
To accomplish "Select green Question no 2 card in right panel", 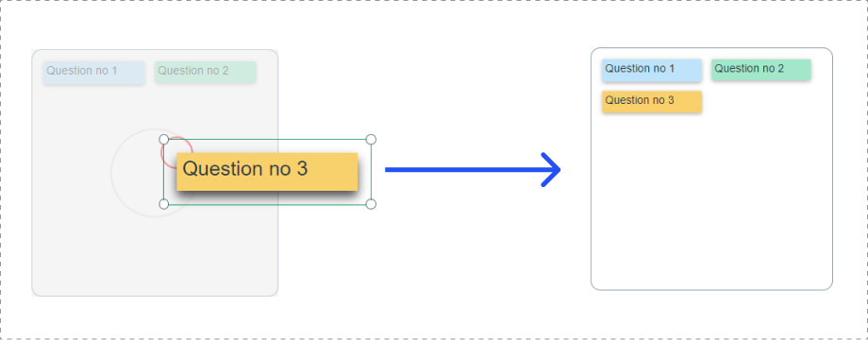I will tap(761, 69).
